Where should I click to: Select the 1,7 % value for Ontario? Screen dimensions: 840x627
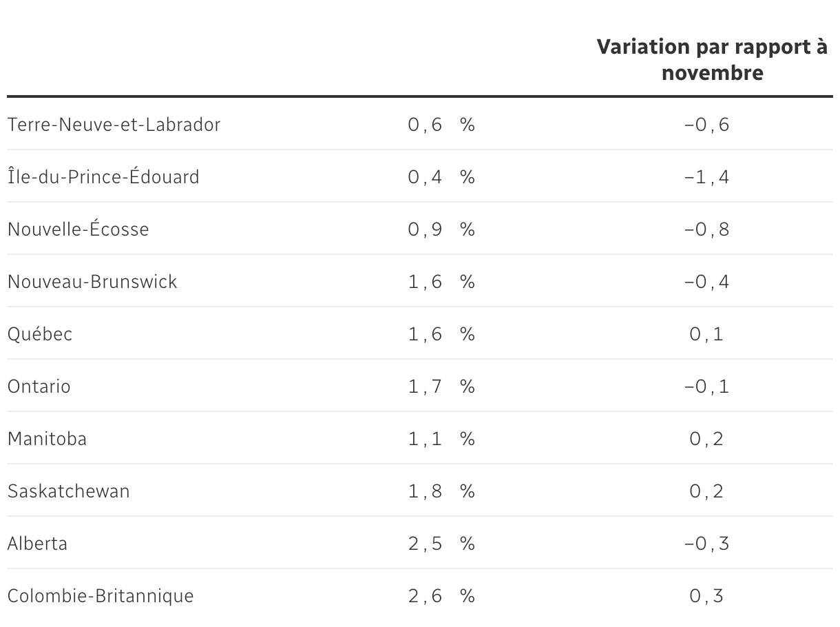441,387
